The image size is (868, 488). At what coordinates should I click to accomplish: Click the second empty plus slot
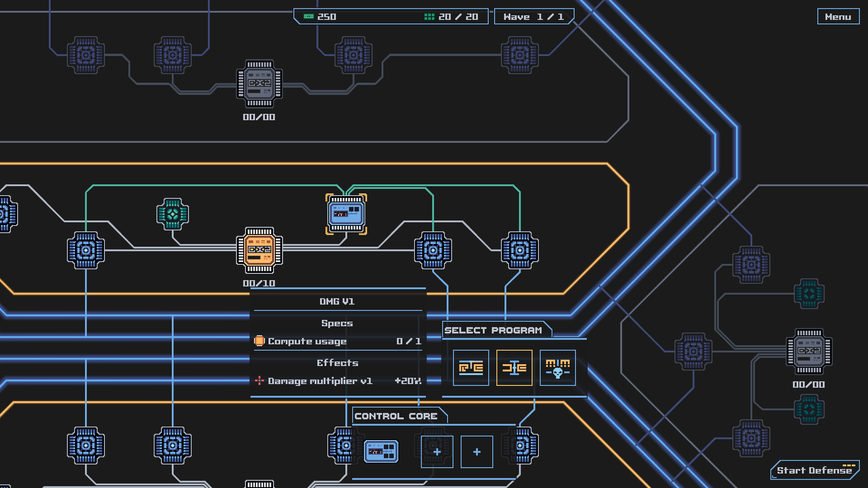point(476,451)
